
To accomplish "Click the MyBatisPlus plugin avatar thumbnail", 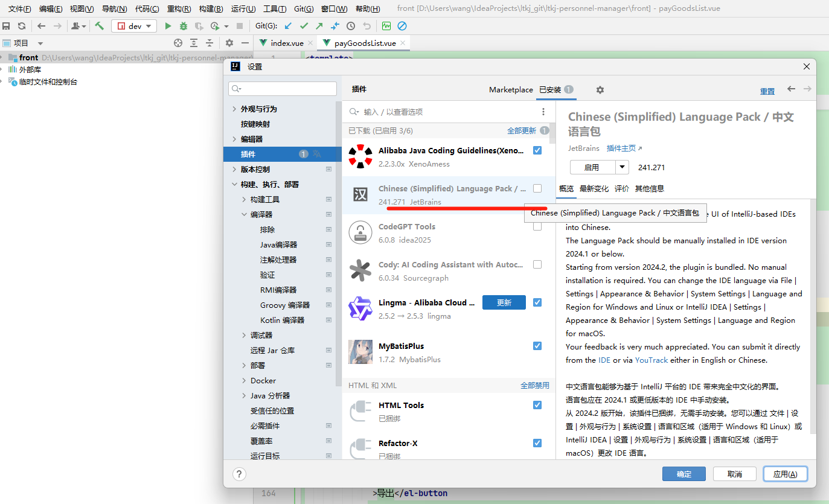I will [x=360, y=352].
